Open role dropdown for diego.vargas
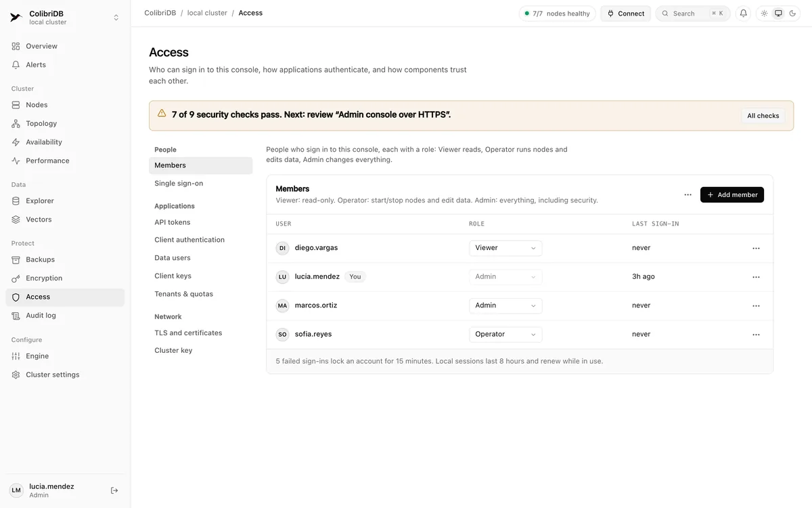The width and height of the screenshot is (812, 508). point(505,248)
